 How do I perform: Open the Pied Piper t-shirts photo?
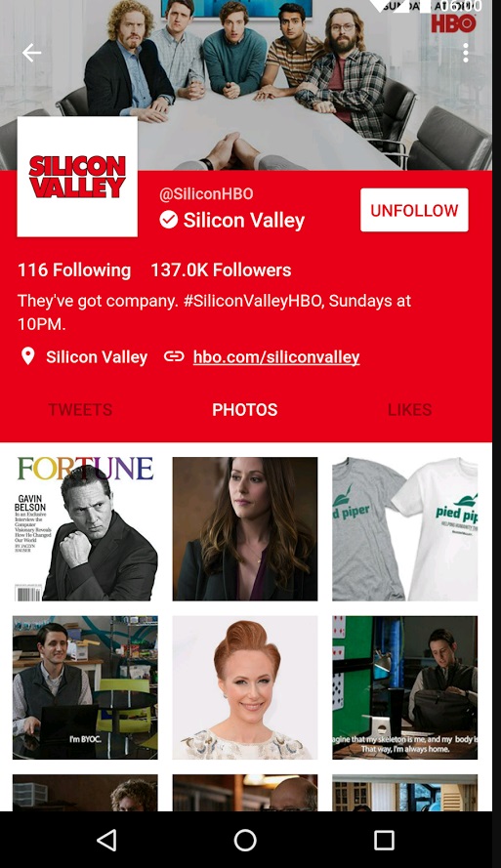[404, 528]
